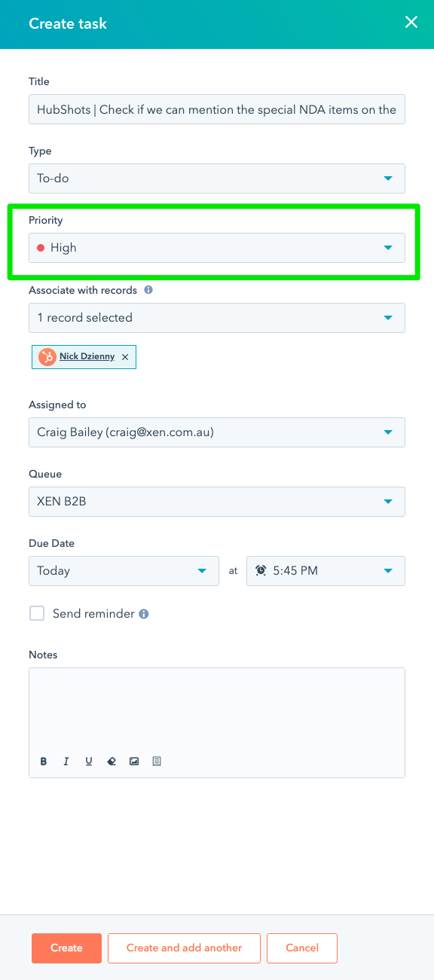Click the info icon next to Send reminder
This screenshot has width=434, height=980.
coord(143,613)
